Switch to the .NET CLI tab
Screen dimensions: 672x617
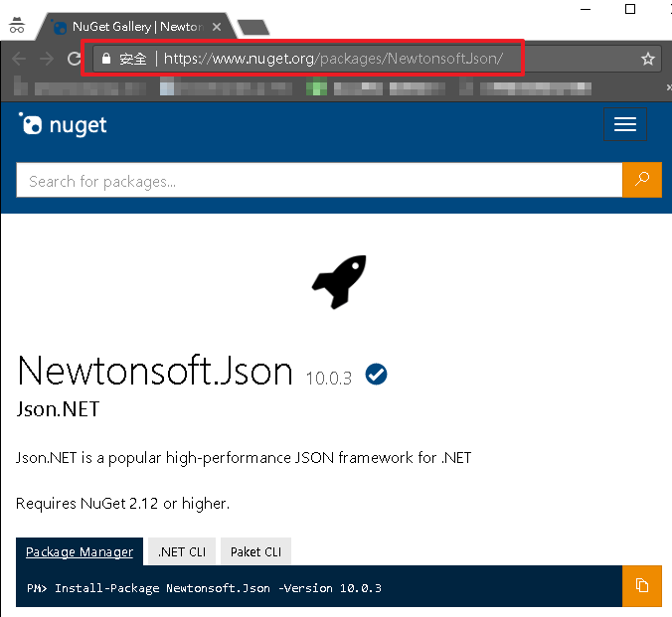182,551
